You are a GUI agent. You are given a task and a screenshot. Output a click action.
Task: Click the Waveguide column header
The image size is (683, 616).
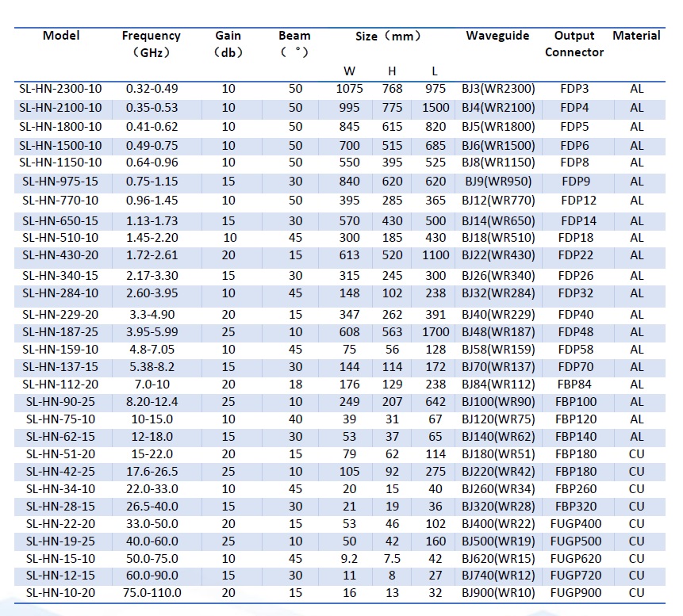497,36
